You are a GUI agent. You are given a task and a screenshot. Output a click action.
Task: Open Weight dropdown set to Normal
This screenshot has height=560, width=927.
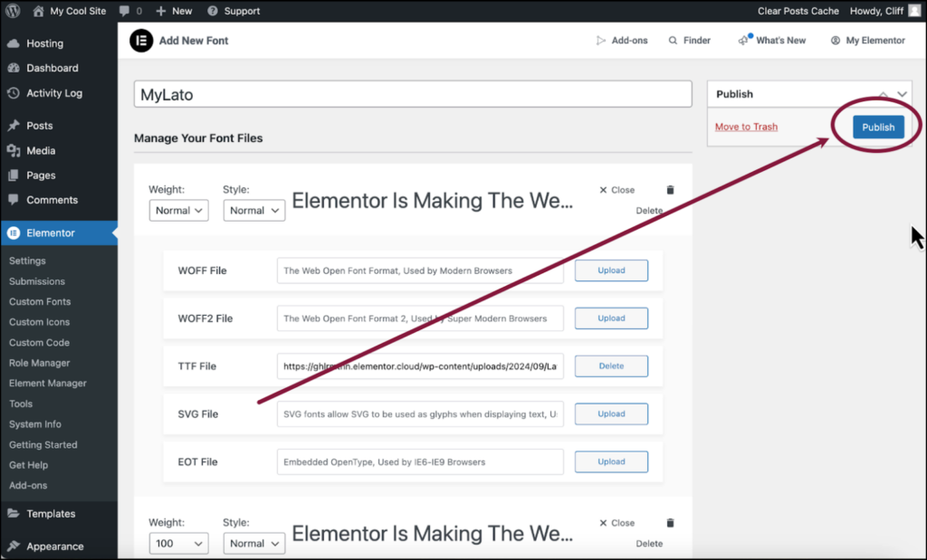pos(178,210)
